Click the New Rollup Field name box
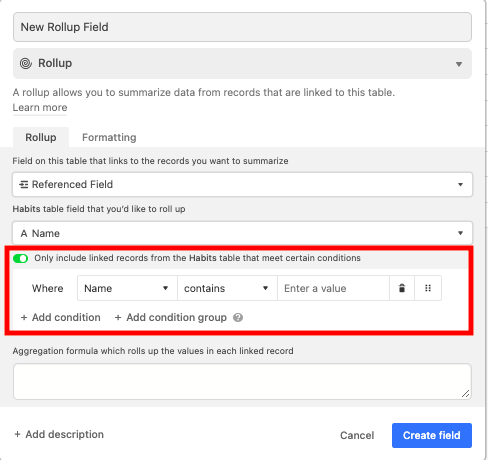This screenshot has width=488, height=460. (242, 27)
